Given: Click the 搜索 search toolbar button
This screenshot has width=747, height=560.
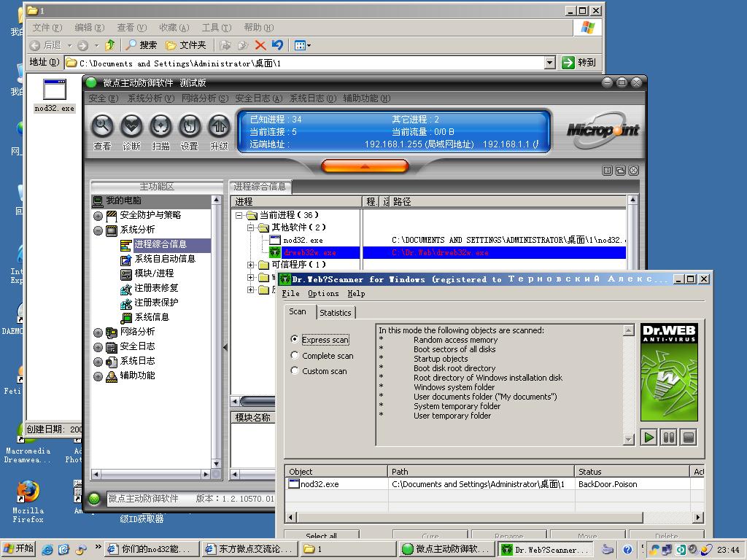Looking at the screenshot, I should (x=142, y=45).
